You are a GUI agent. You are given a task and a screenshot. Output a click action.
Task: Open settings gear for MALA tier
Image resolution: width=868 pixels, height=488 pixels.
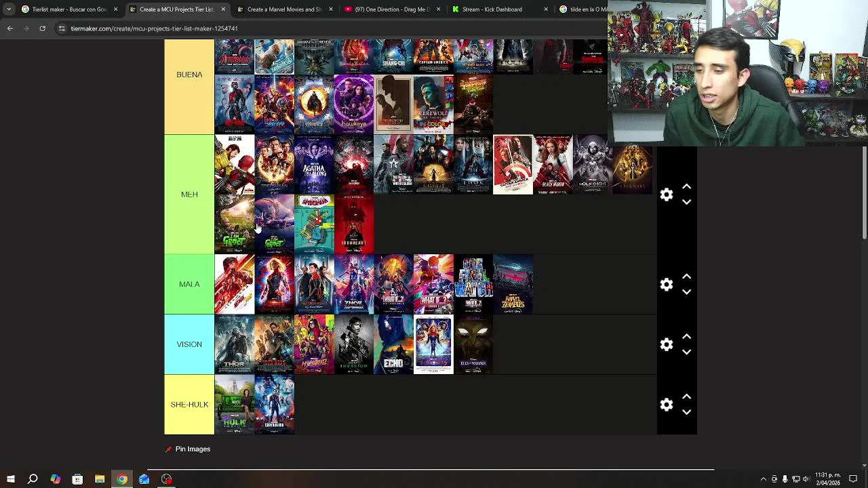667,285
